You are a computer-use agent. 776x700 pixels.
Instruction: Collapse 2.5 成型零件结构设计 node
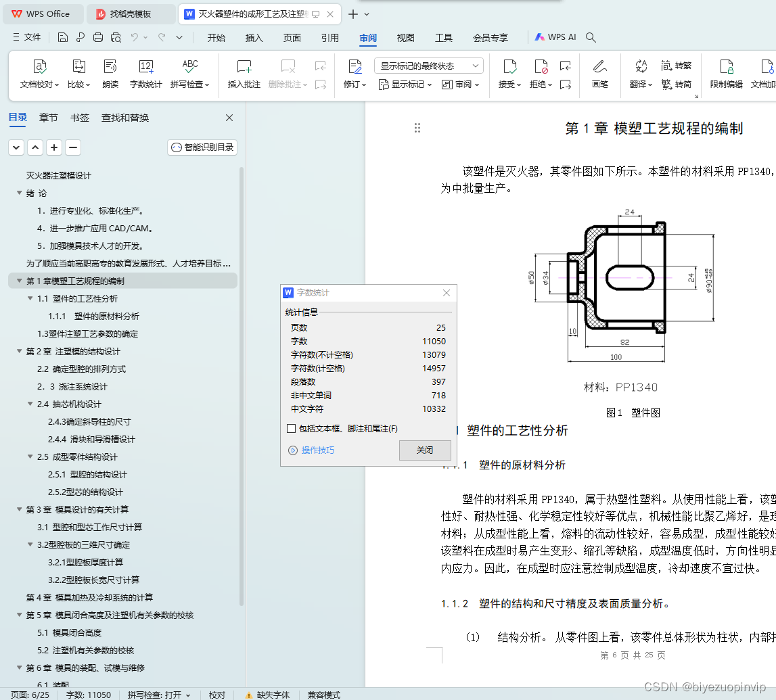tap(30, 457)
